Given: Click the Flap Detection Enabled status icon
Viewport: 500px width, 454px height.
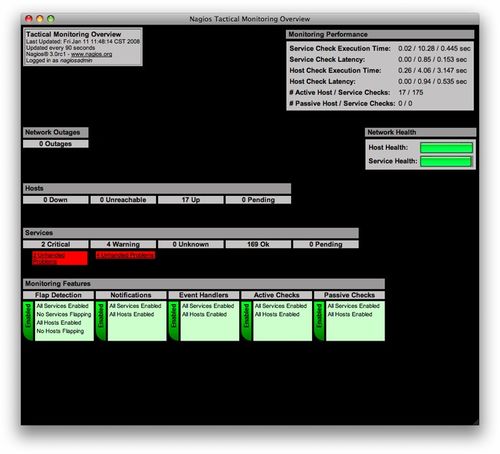Looking at the screenshot, I should [28, 321].
